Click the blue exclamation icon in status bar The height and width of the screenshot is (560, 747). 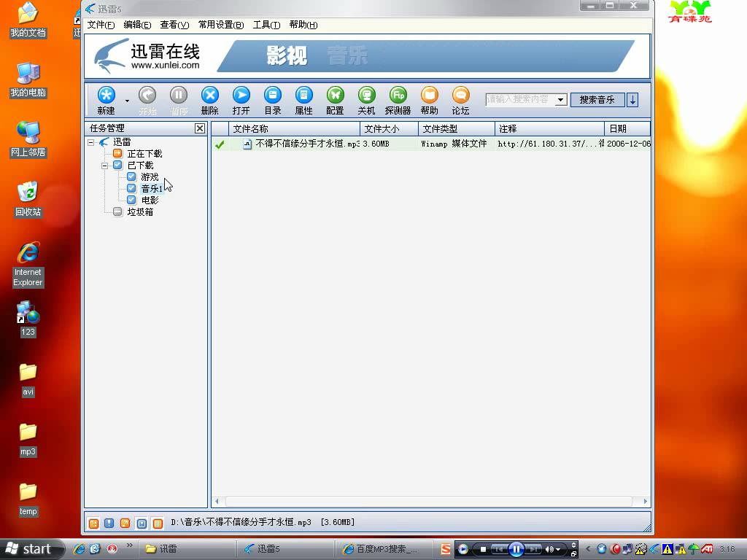[x=109, y=524]
